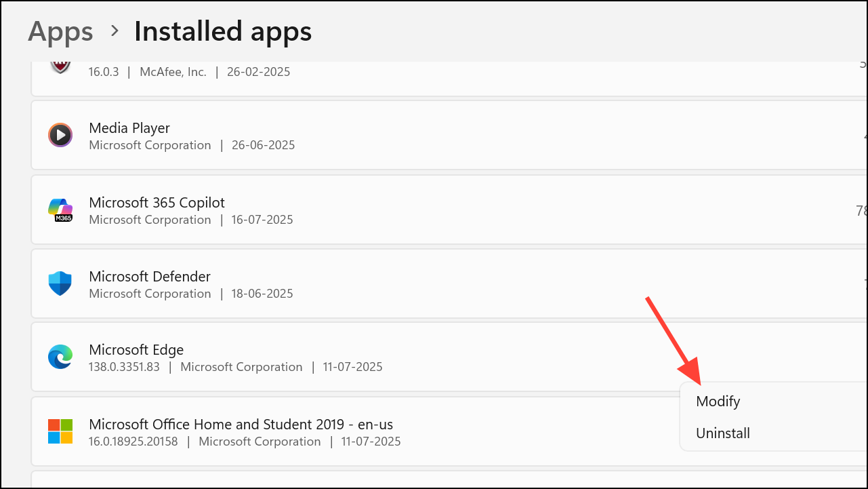Click the Microsoft Defender shield icon
The height and width of the screenshot is (489, 868).
pyautogui.click(x=60, y=283)
